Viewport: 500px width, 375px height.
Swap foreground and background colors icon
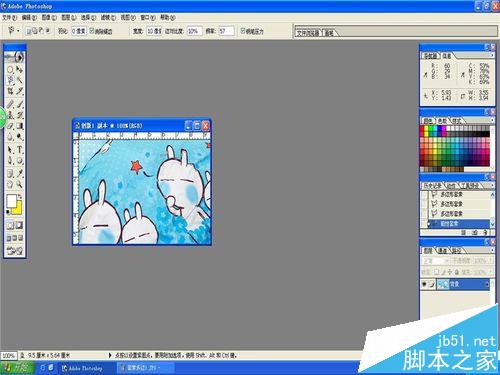(x=20, y=197)
